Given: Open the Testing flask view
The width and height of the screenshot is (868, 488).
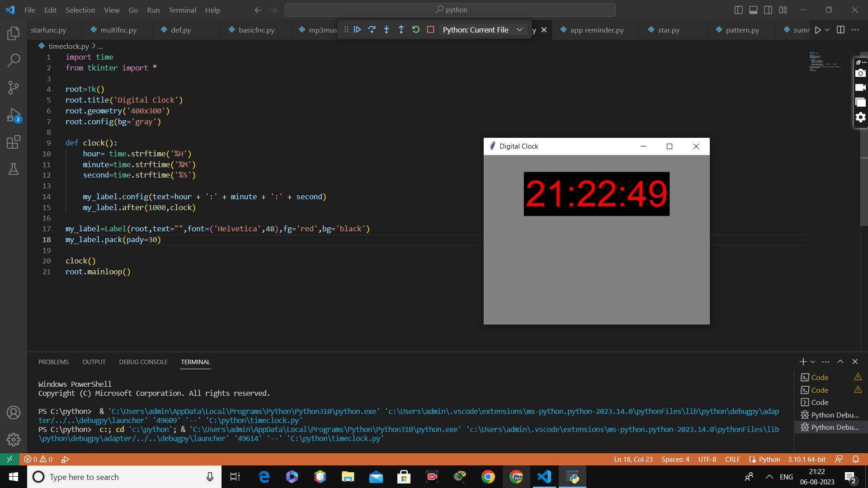Looking at the screenshot, I should pos(14,169).
